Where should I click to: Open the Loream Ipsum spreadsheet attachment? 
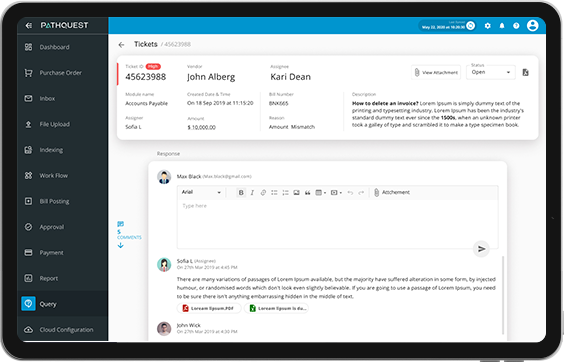[276, 308]
